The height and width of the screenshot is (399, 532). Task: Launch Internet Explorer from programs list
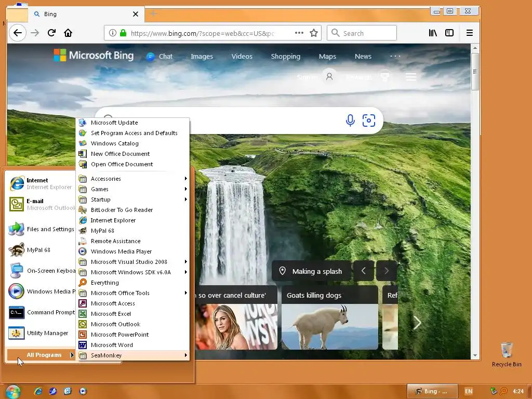pos(132,220)
